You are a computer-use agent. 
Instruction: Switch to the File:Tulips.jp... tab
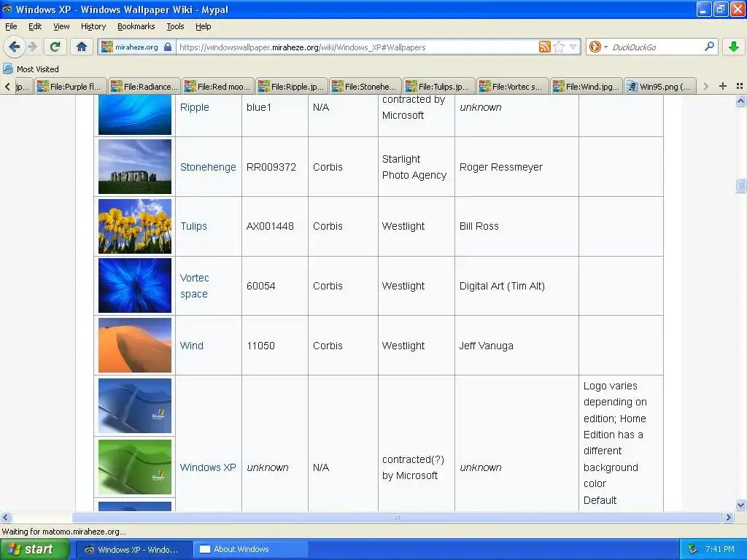439,87
